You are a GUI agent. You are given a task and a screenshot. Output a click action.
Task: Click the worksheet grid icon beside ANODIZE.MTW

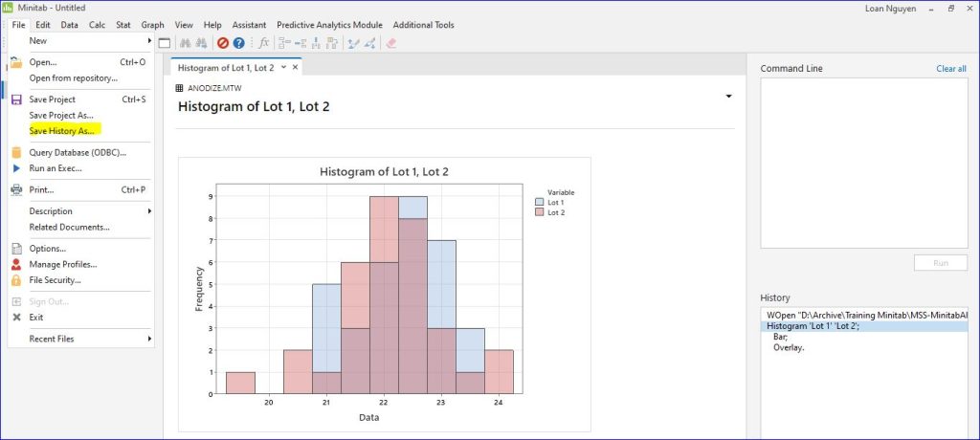(180, 88)
